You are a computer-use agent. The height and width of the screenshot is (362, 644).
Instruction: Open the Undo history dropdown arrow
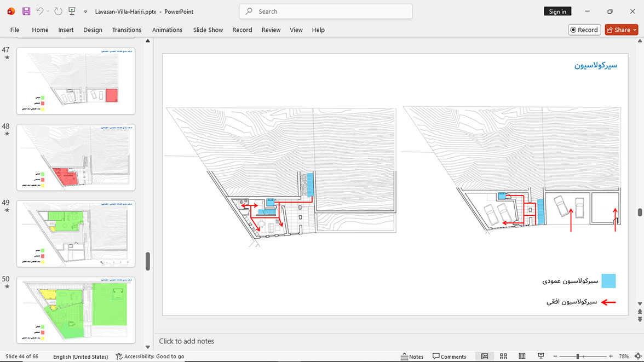coord(48,12)
